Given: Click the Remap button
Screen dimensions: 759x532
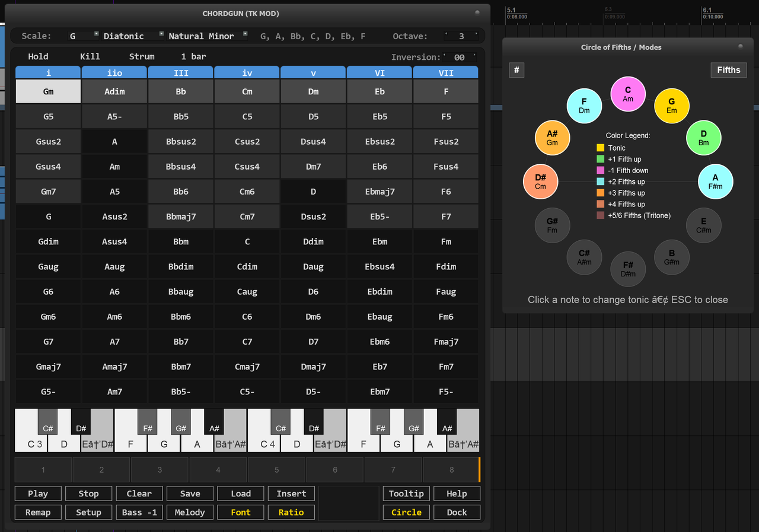Looking at the screenshot, I should click(38, 512).
